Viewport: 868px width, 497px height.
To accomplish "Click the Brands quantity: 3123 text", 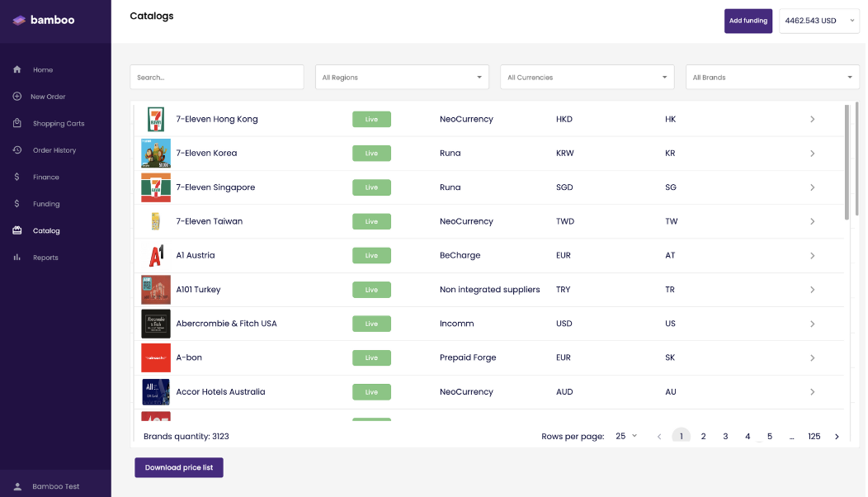I will click(x=186, y=437).
